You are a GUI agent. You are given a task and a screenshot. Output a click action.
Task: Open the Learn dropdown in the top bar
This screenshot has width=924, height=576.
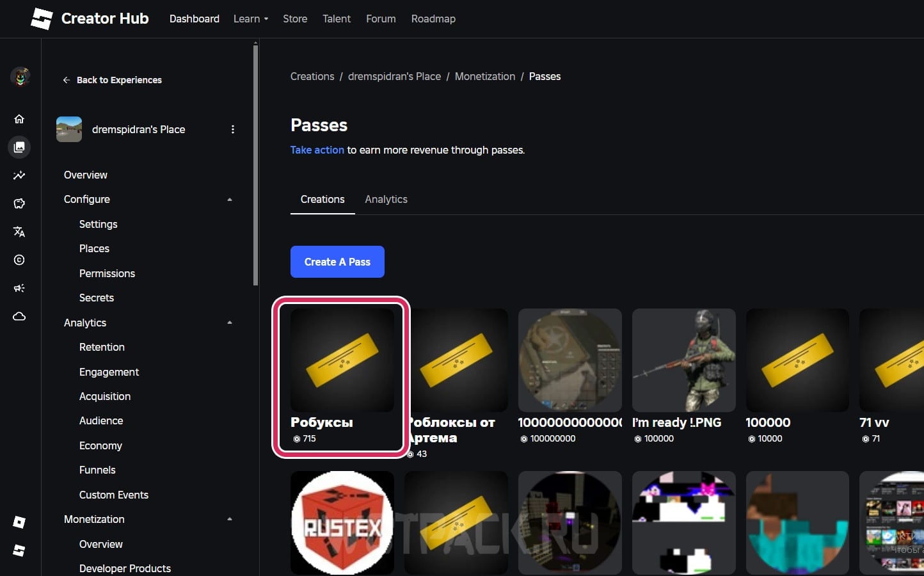251,19
